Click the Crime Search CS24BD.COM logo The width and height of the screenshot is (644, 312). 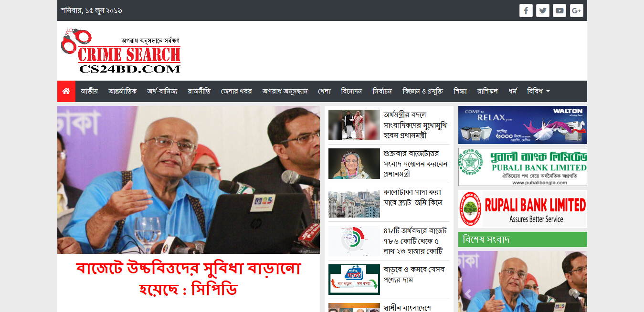[121, 51]
